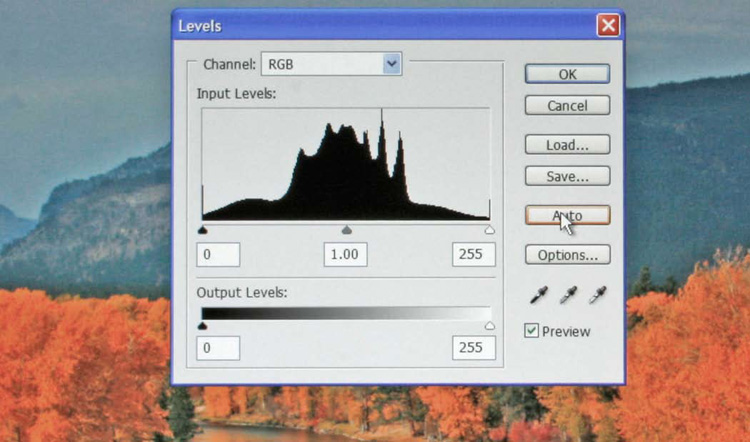Click the input midtone gray slider triangle
750x442 pixels.
tap(347, 230)
